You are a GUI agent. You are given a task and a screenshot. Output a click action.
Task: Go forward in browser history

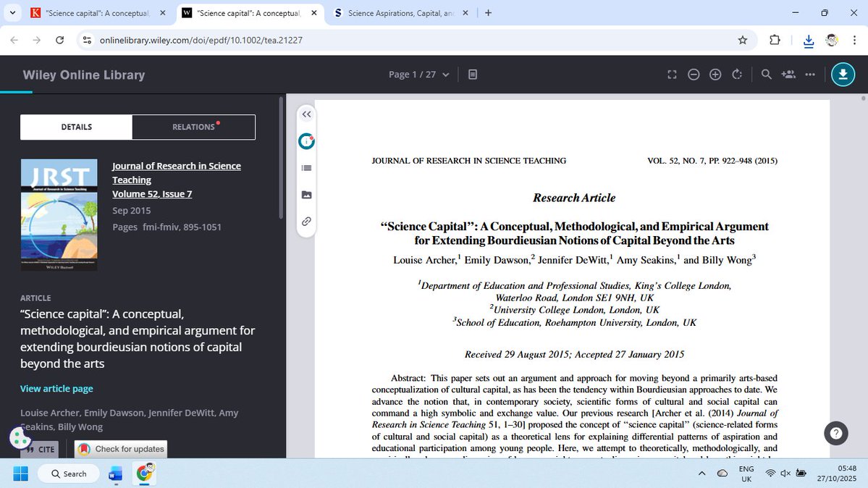tap(36, 40)
